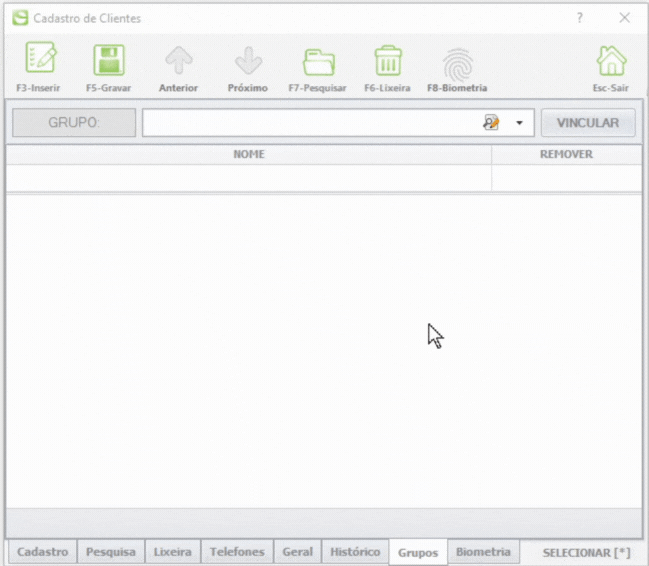Click the F3-Inserir toolbar icon
The width and height of the screenshot is (649, 566).
click(40, 58)
